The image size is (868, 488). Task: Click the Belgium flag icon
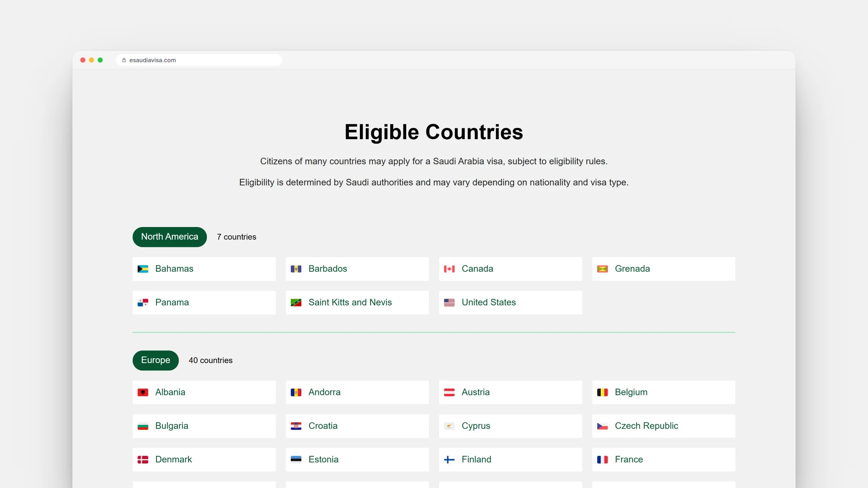[x=603, y=392]
